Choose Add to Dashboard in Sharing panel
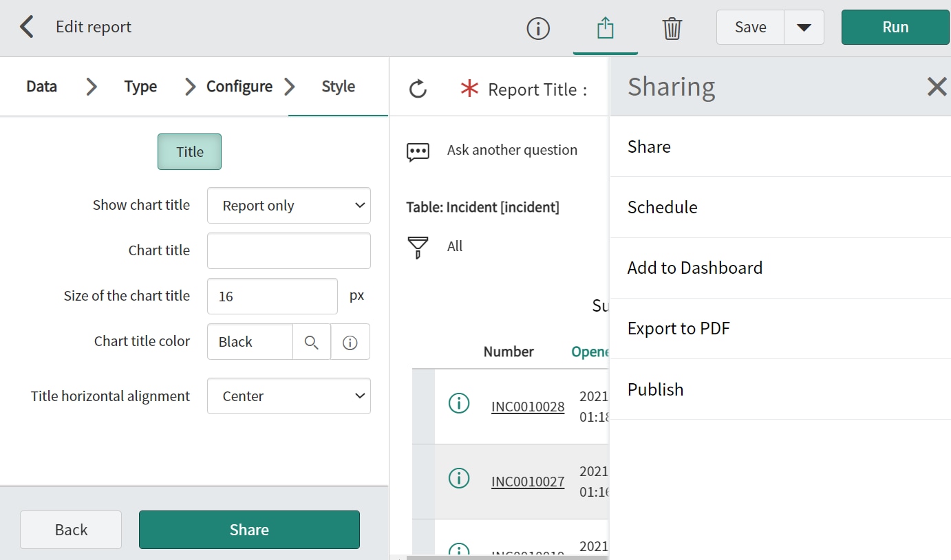 (695, 268)
